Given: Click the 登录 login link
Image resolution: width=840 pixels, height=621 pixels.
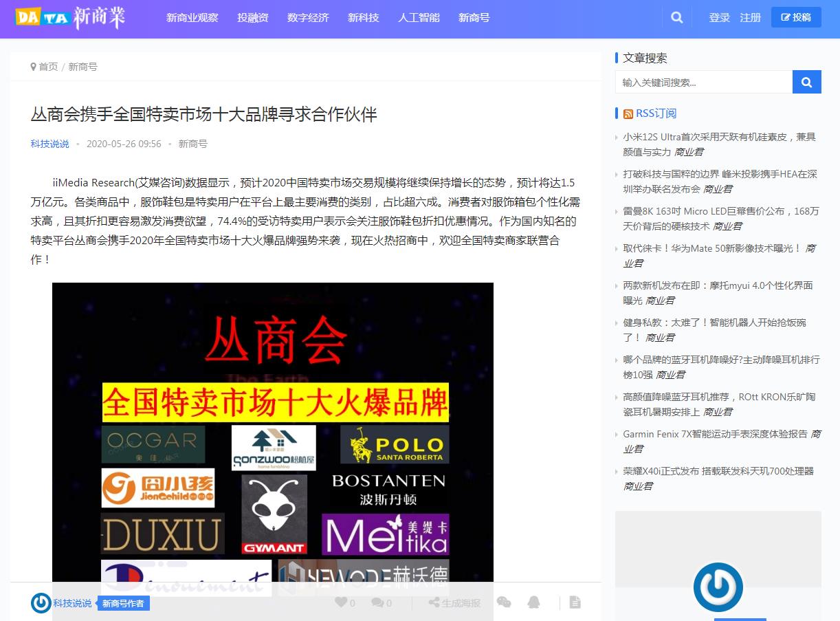Looking at the screenshot, I should (720, 18).
